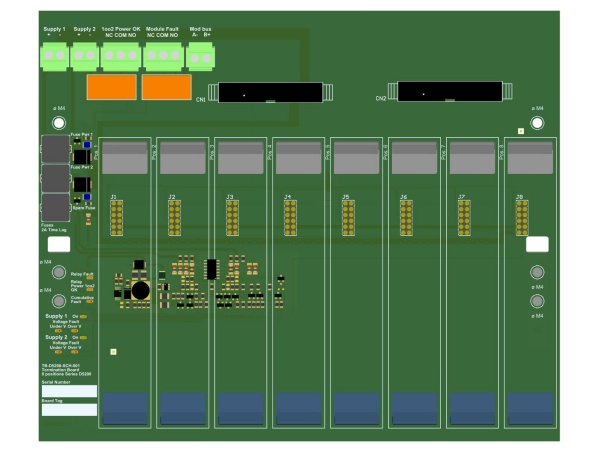Click the Supply 1 green terminal block

pyautogui.click(x=54, y=57)
